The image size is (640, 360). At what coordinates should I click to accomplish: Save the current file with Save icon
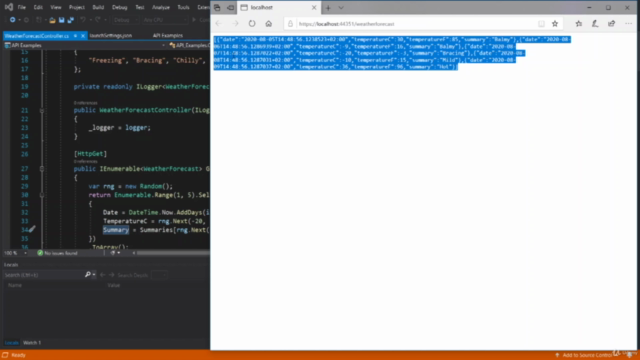pos(61,20)
